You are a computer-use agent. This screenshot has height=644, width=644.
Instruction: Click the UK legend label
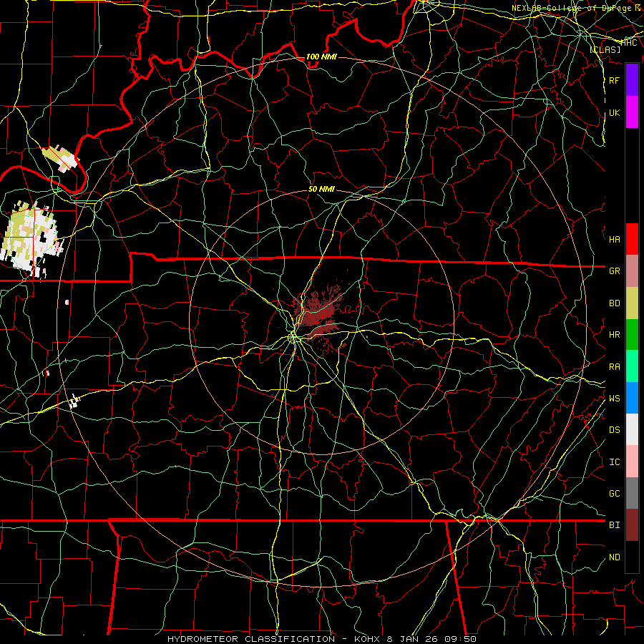point(614,112)
